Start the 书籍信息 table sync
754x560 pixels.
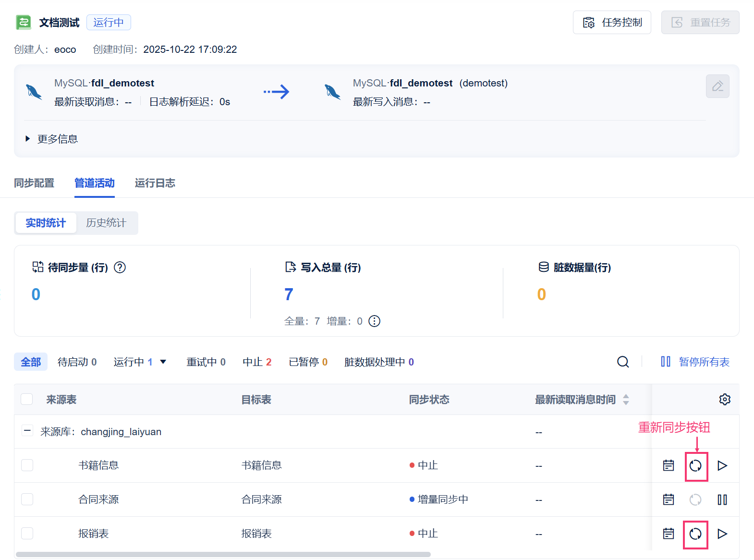tap(722, 465)
